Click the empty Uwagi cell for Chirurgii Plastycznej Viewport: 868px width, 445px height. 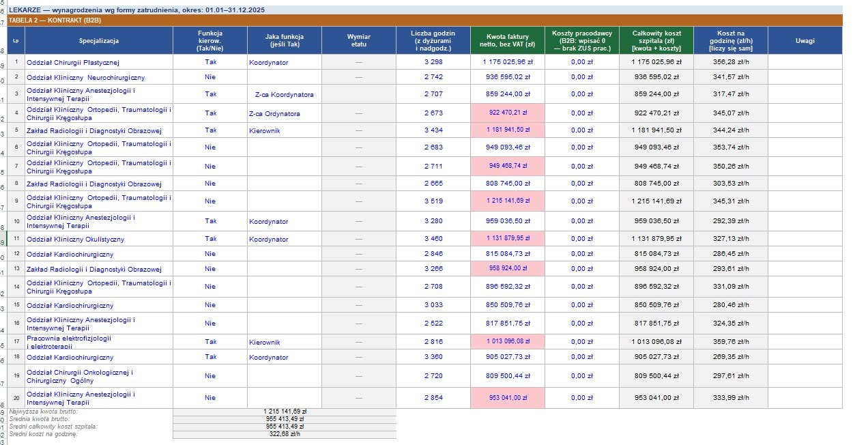[x=805, y=62]
